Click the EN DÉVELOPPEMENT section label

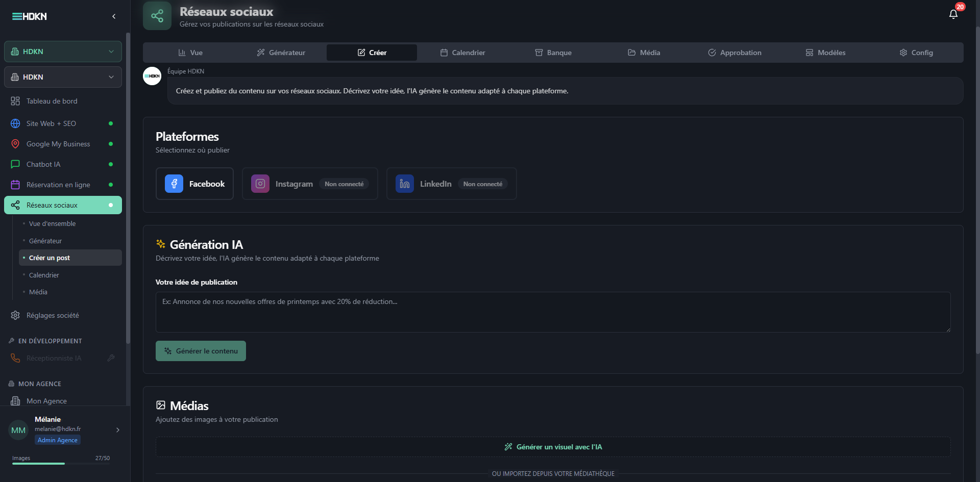(x=50, y=341)
